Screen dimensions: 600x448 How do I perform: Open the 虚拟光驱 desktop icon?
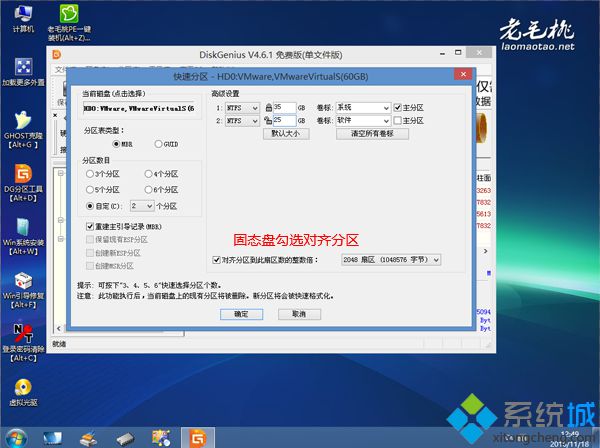(23, 392)
